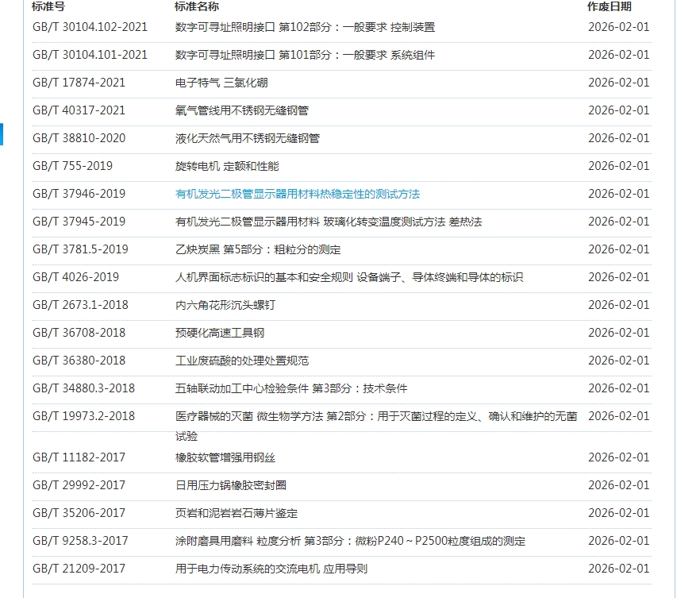700x598 pixels.
Task: Click standard number GB/T 30104.102-2021
Action: click(x=90, y=27)
